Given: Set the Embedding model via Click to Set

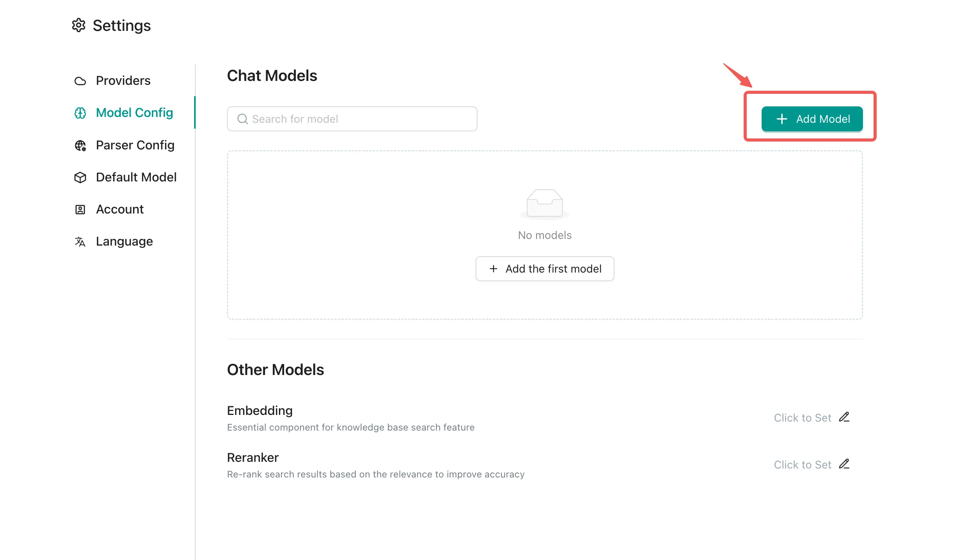Looking at the screenshot, I should click(x=802, y=418).
